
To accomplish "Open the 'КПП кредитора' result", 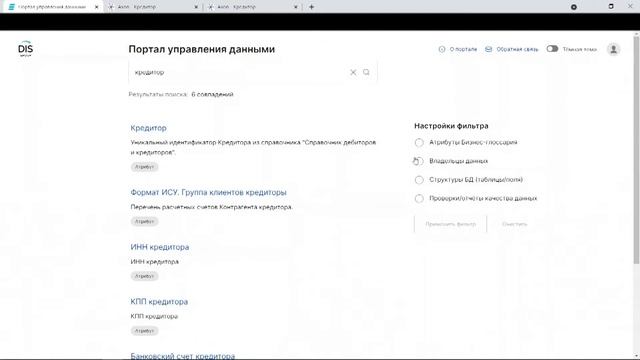I will click(159, 302).
